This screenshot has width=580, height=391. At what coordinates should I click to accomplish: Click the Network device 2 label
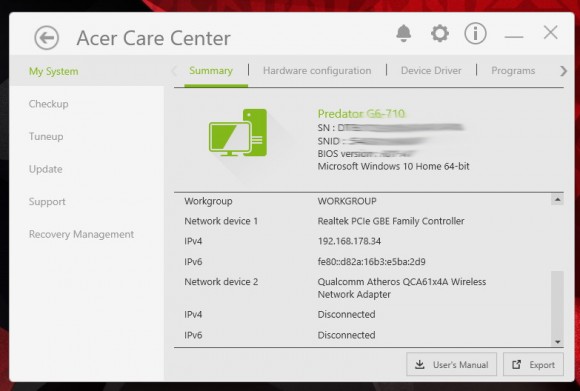coord(221,282)
